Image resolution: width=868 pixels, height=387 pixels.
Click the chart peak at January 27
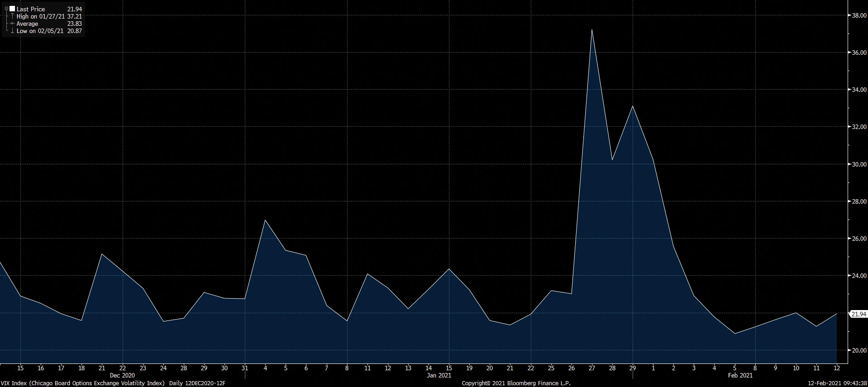tap(592, 30)
